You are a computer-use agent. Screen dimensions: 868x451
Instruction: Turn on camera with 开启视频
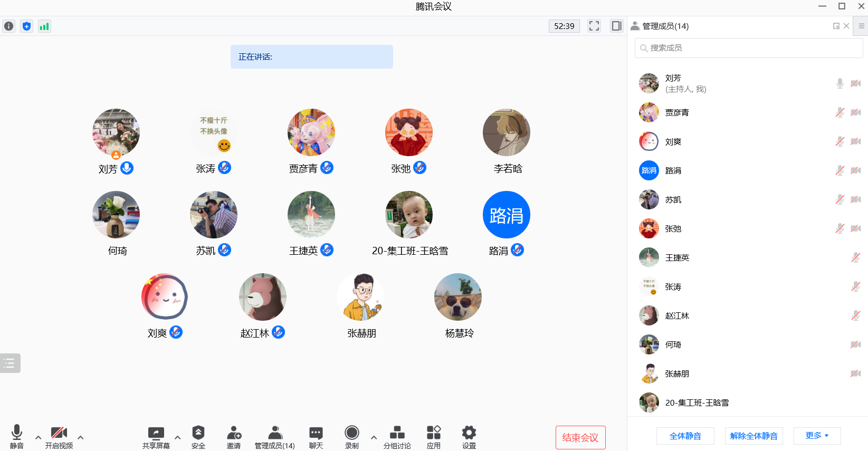(x=59, y=437)
